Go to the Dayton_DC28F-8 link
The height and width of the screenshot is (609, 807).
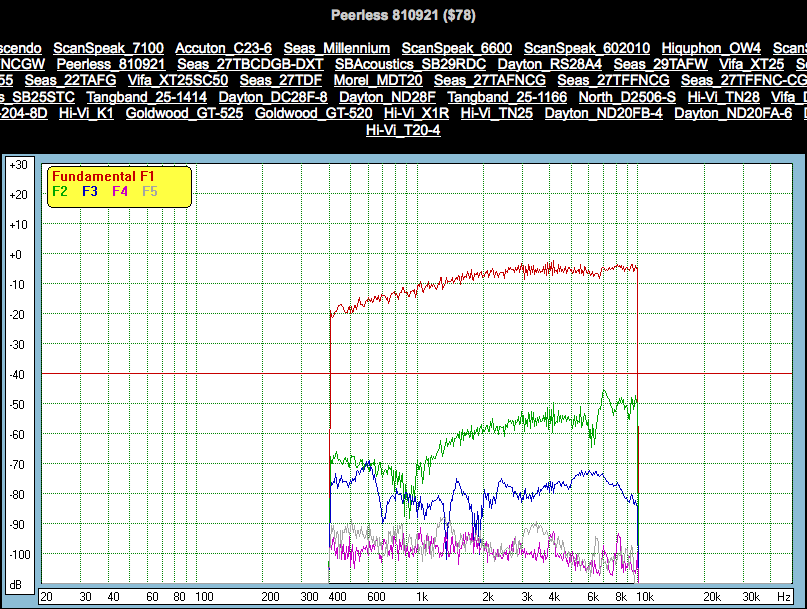pos(273,97)
